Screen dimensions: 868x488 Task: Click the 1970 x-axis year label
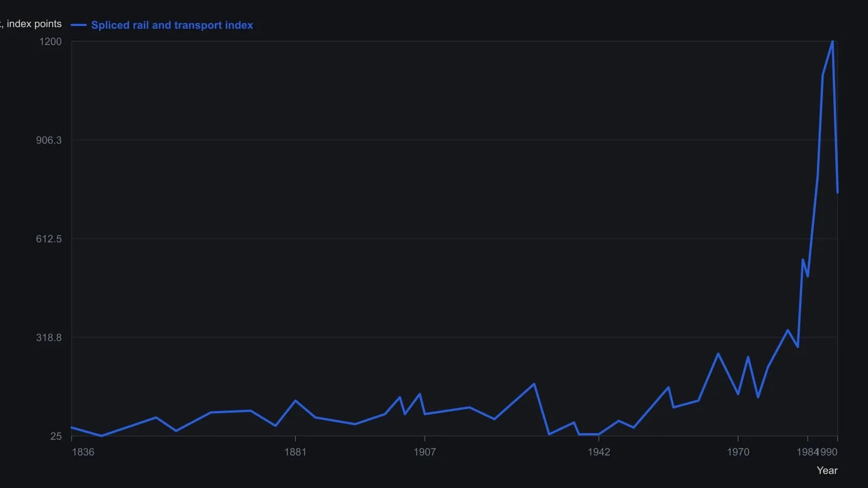[738, 452]
